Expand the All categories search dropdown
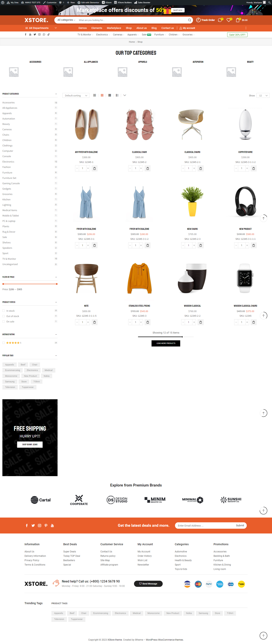This screenshot has width=272, height=644. point(66,20)
